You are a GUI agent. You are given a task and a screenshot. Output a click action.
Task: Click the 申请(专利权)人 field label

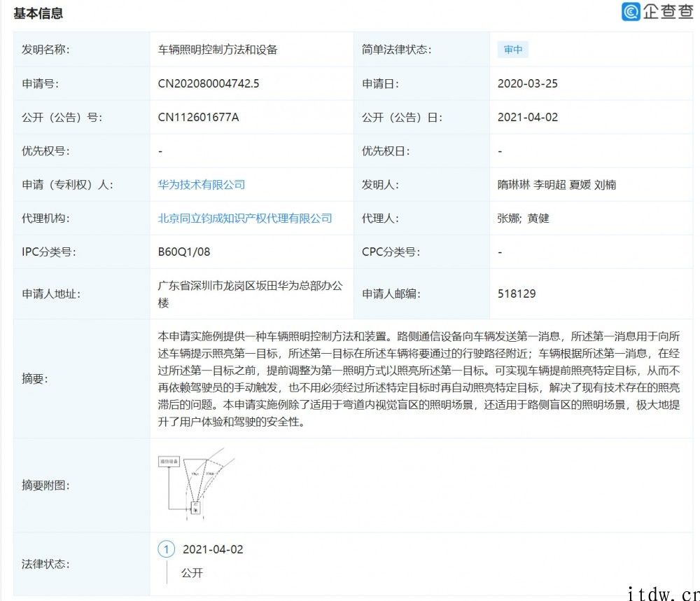67,184
